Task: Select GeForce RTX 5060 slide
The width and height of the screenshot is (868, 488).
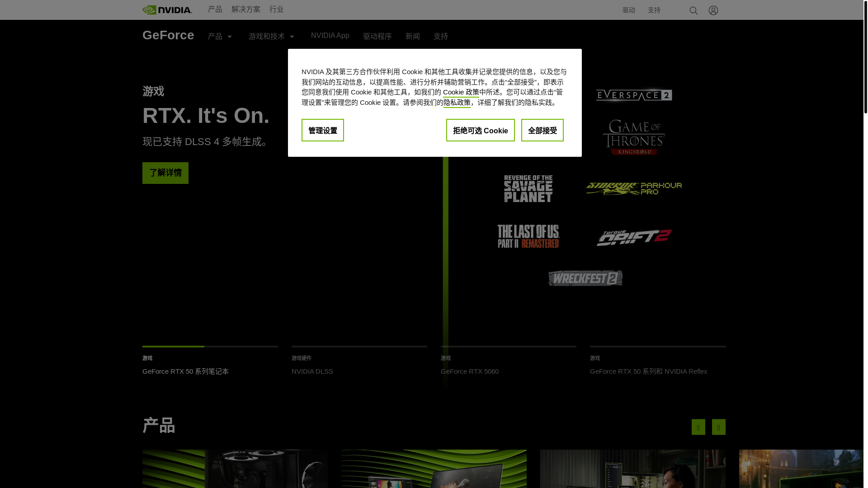Action: click(470, 371)
